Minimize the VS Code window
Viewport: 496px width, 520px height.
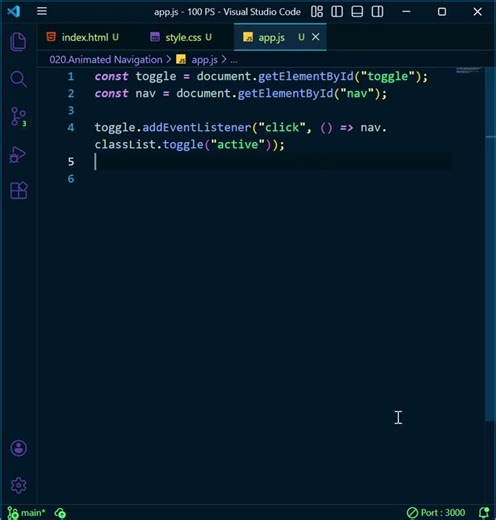tap(406, 12)
